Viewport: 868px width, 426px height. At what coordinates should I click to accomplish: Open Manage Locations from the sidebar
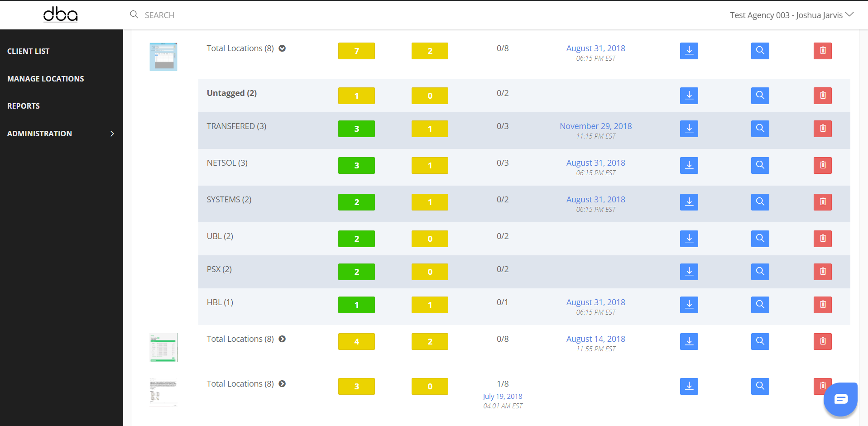click(46, 79)
